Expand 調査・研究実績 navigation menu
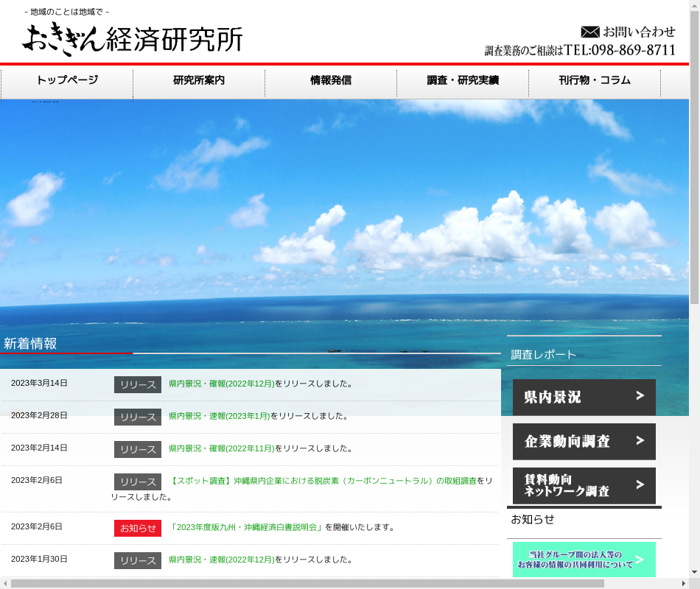The width and height of the screenshot is (700, 589). pyautogui.click(x=463, y=80)
